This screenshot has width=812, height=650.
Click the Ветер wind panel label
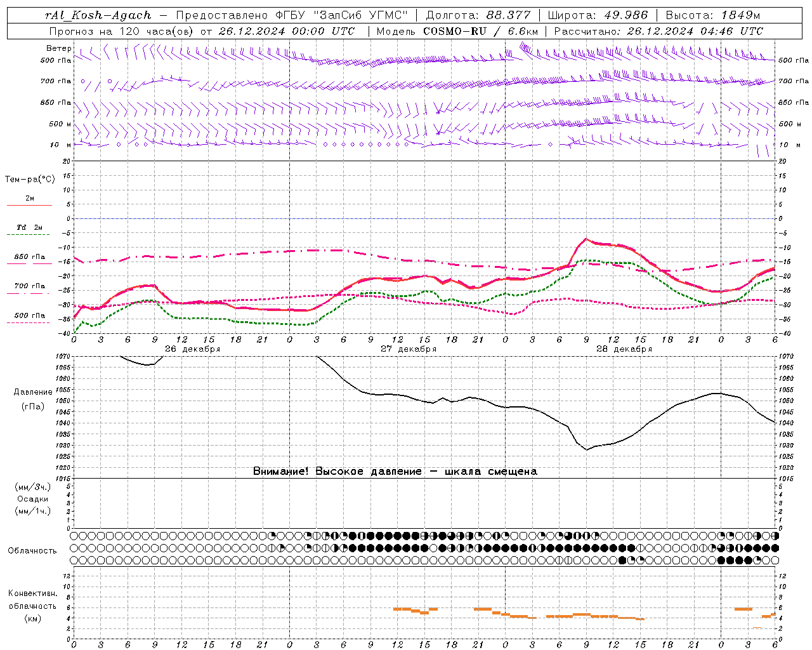tap(58, 48)
